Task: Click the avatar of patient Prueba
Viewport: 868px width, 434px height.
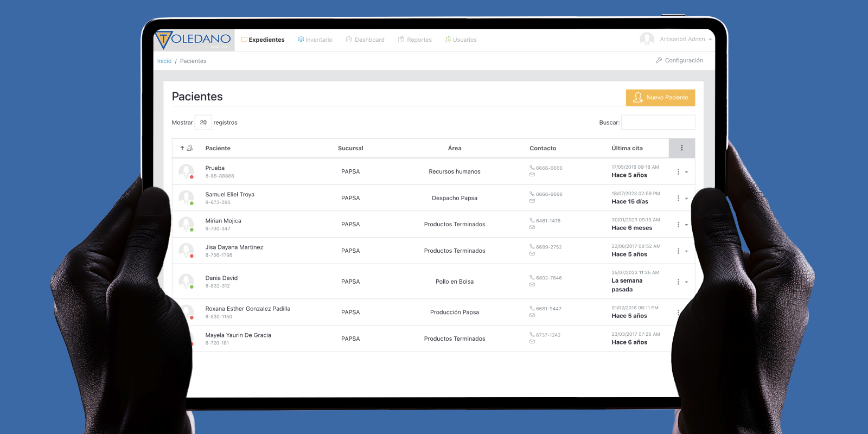Action: [x=187, y=171]
